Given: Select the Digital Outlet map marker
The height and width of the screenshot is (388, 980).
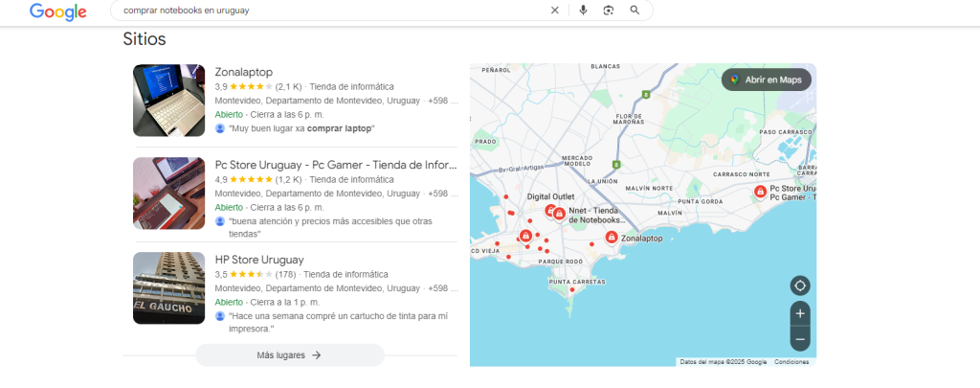Looking at the screenshot, I should [x=550, y=210].
